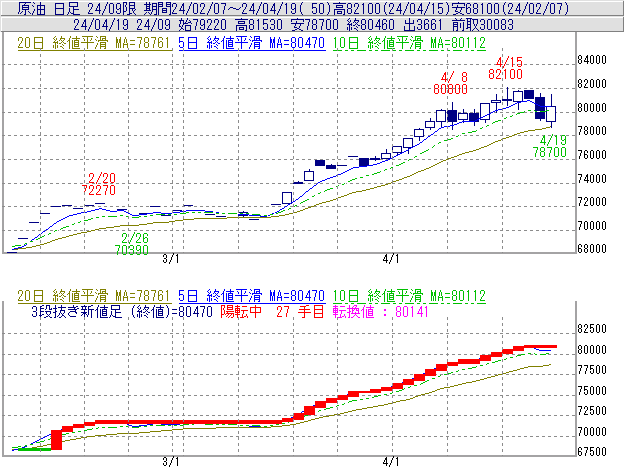Click the 67500 axis label on lower chart
This screenshot has height=475, width=624.
592,452
